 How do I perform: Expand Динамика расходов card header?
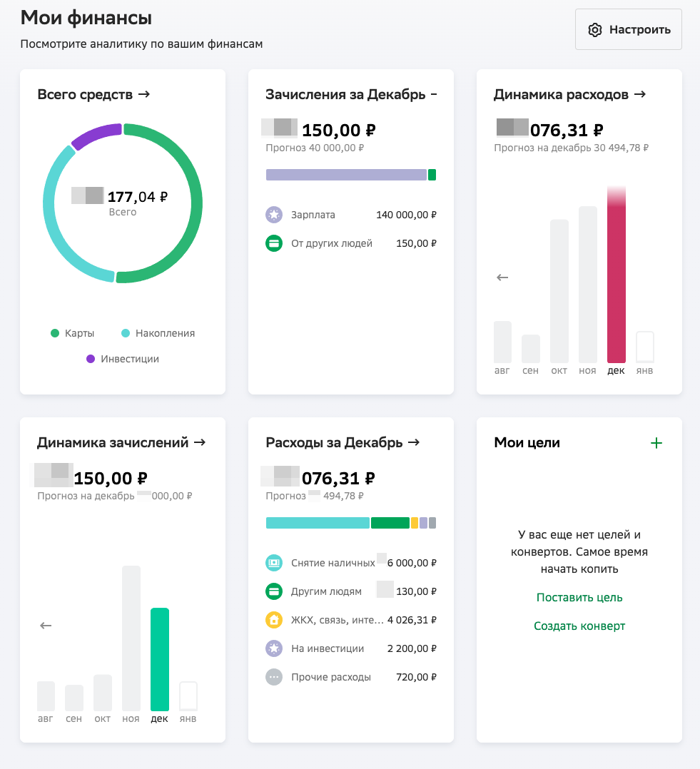(x=569, y=94)
